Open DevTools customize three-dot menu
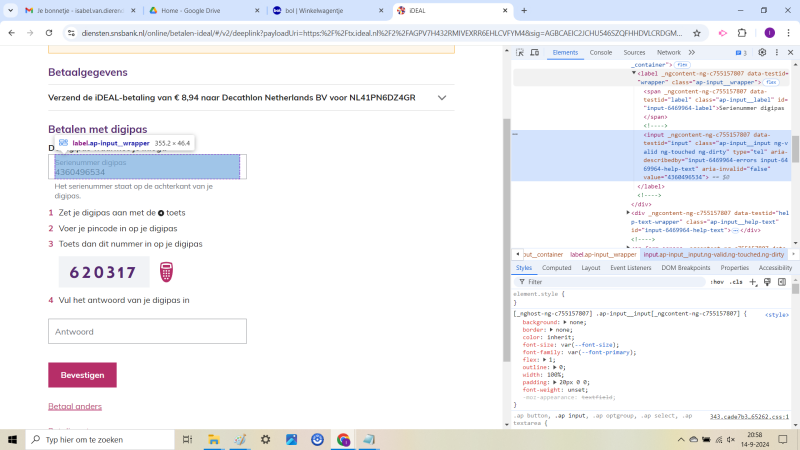 (x=777, y=53)
